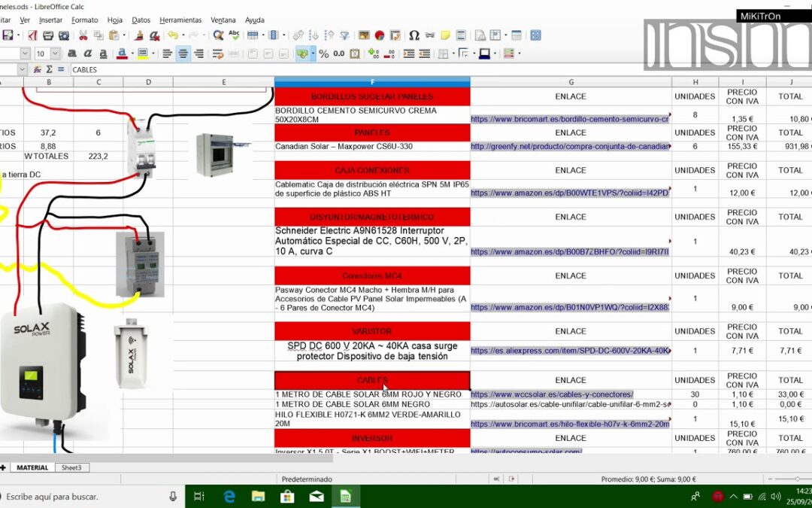The width and height of the screenshot is (812, 508).
Task: Open Print Preview
Action: click(x=64, y=35)
